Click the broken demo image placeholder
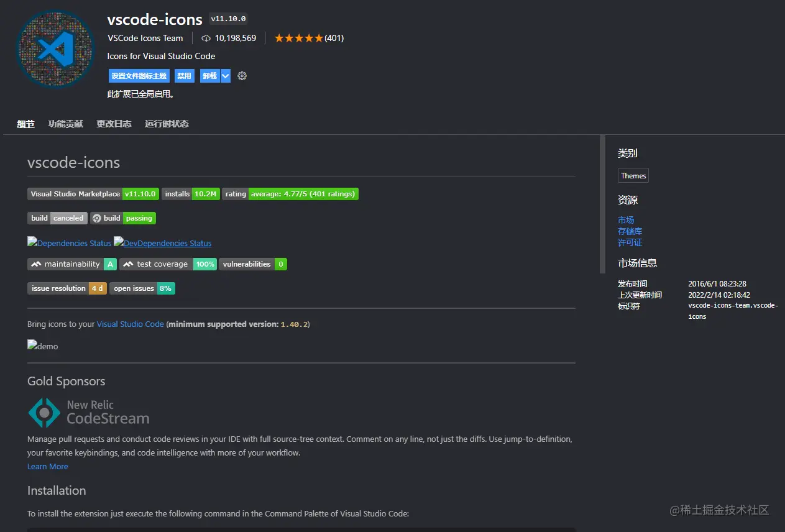 43,346
